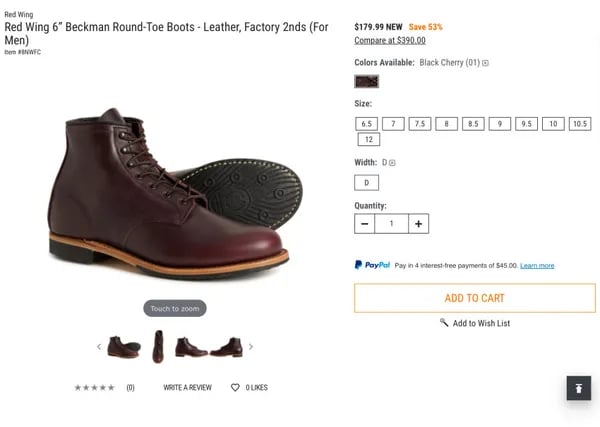
Task: Increase quantity with the plus button
Action: tap(418, 223)
